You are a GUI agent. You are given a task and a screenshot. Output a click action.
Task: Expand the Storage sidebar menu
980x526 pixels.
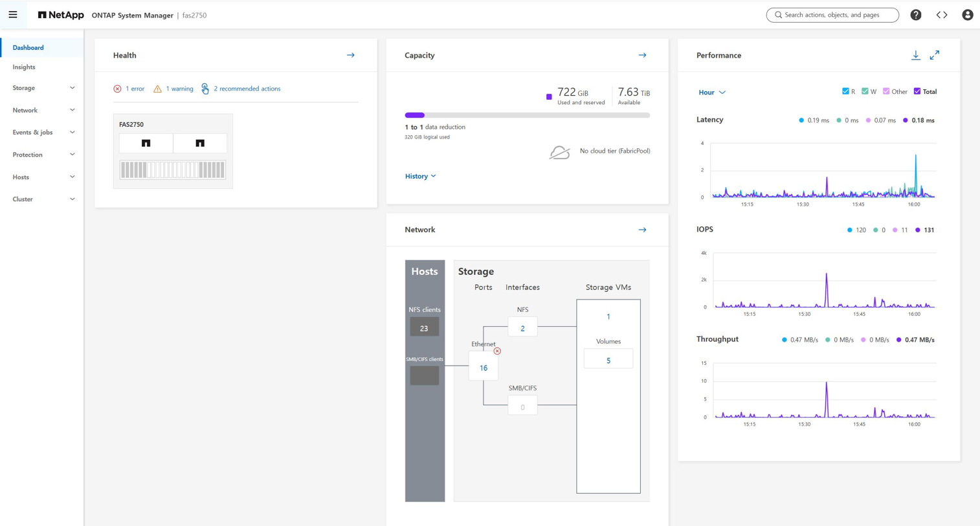(43, 88)
